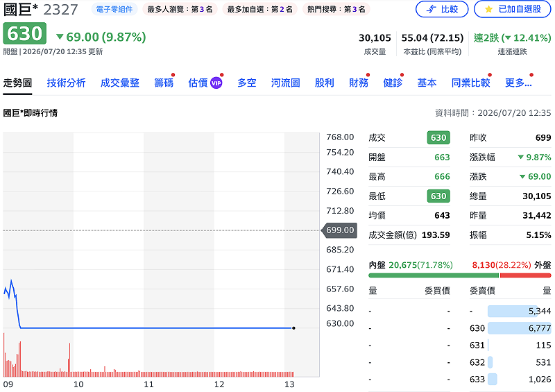Click the green 內盤 ratio bar
Image resolution: width=555 pixels, height=392 pixels.
pyautogui.click(x=434, y=275)
